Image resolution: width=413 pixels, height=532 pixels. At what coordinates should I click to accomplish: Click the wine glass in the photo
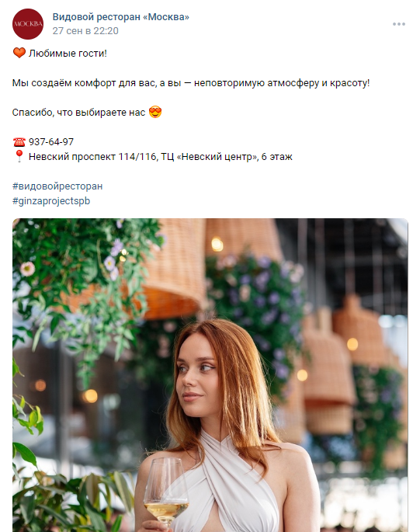click(x=166, y=491)
